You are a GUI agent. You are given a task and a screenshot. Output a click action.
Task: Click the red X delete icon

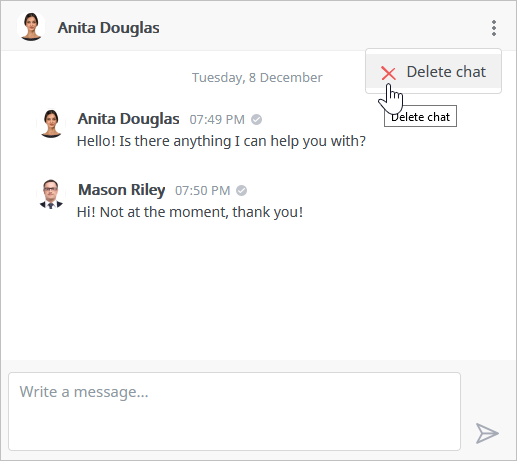[388, 73]
